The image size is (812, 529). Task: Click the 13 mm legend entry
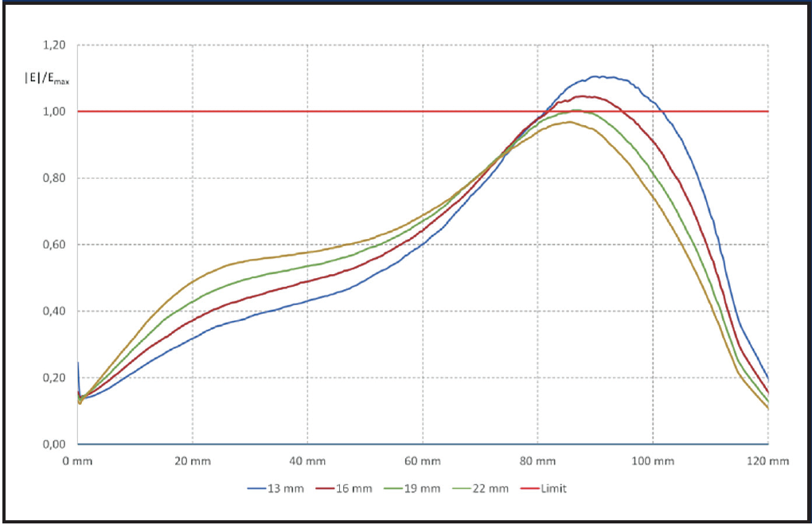click(275, 488)
